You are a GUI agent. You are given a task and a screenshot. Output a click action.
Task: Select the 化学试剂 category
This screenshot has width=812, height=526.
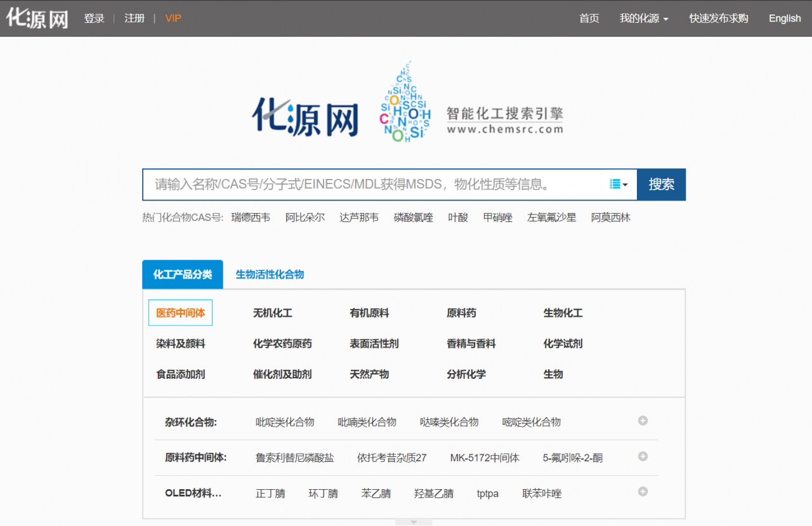pos(563,343)
